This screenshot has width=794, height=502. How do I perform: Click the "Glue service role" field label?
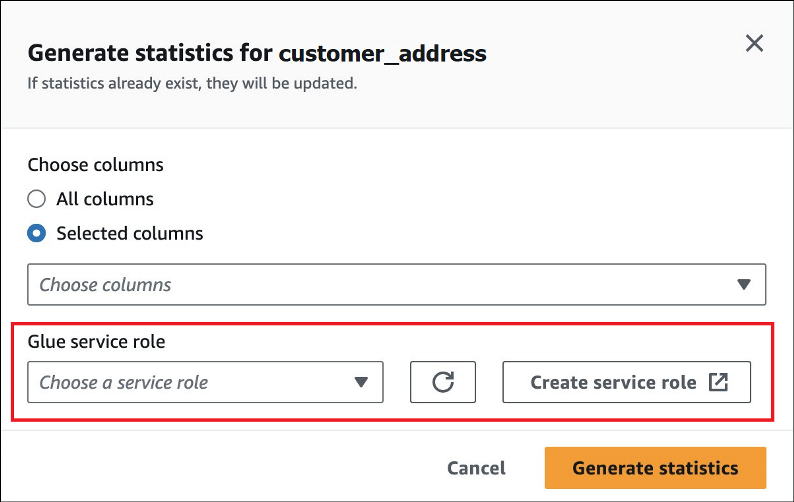point(96,341)
